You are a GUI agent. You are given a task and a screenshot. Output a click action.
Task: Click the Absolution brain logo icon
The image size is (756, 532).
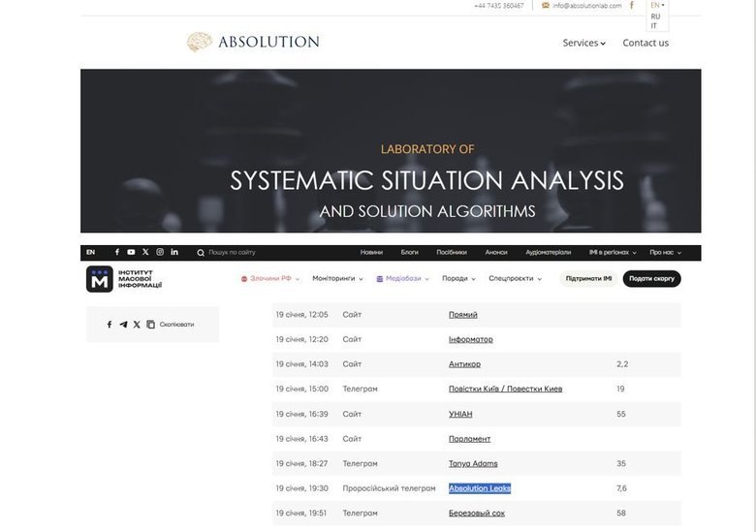(199, 42)
